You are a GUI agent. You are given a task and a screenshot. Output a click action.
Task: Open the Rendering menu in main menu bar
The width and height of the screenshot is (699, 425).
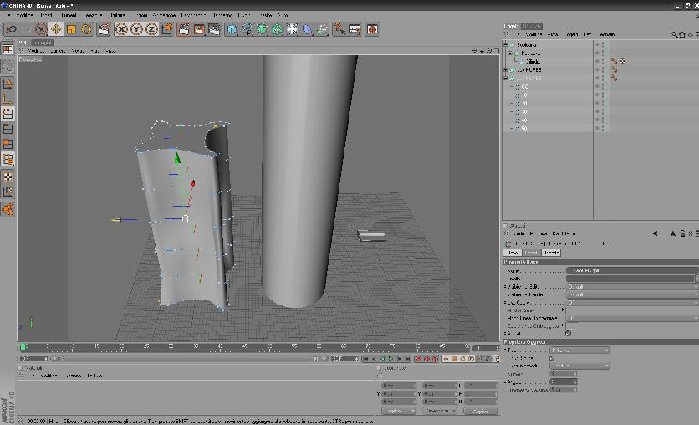coord(193,15)
